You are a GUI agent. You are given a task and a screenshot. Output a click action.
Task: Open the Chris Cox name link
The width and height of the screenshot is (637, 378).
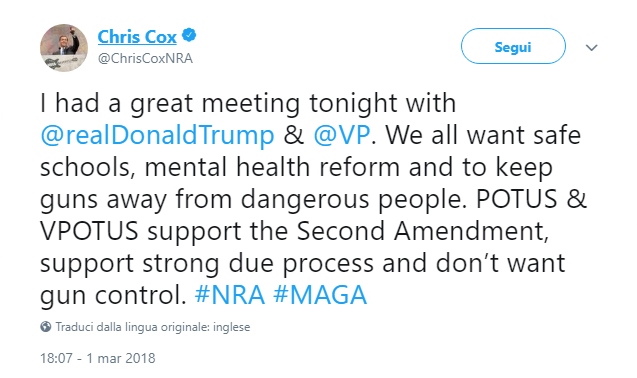point(137,37)
